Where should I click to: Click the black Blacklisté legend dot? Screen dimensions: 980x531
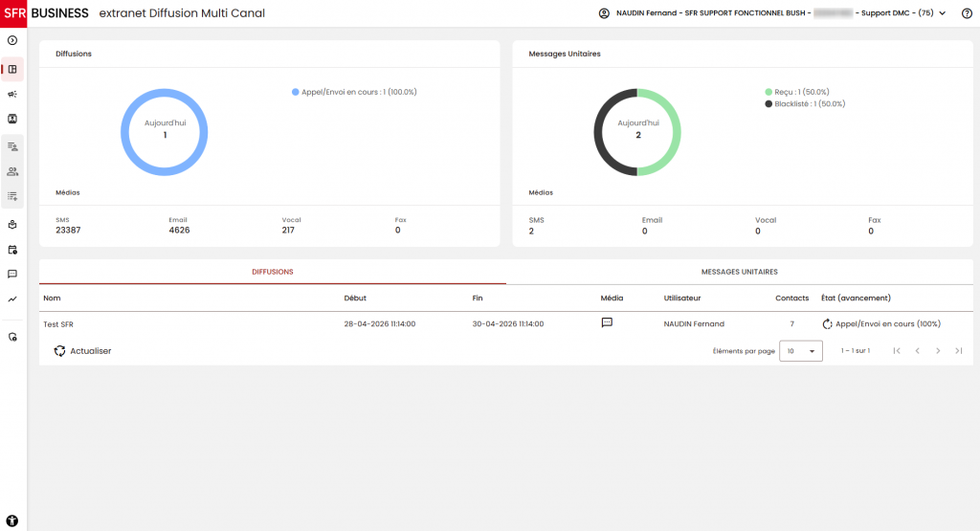768,103
